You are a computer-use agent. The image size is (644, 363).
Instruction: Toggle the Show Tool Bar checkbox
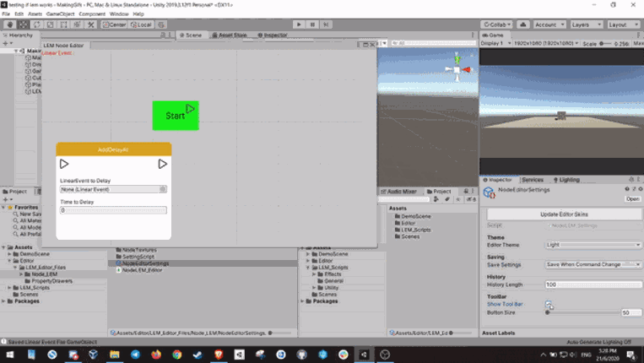click(x=549, y=304)
